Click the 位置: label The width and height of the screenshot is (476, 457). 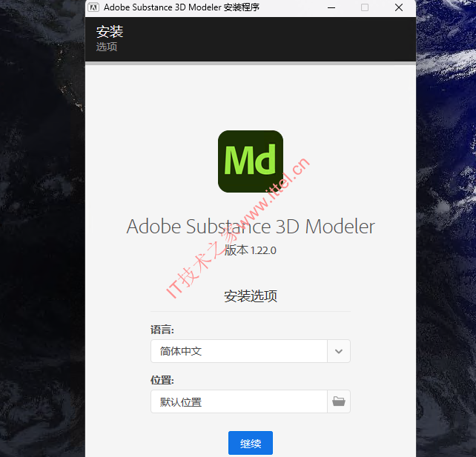coord(162,380)
